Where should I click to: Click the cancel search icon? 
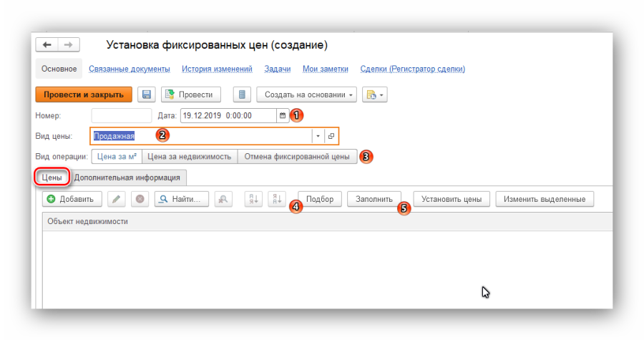click(225, 199)
